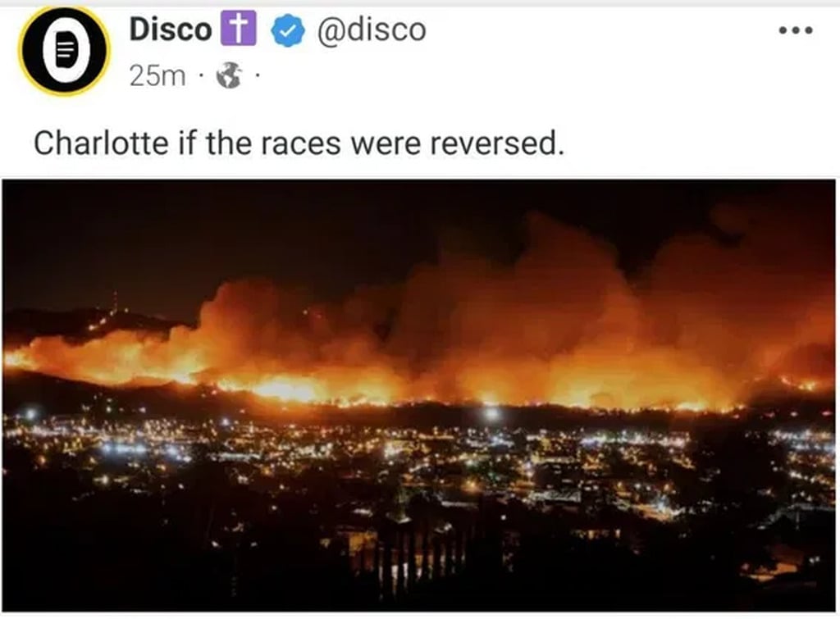840x619 pixels.
Task: Open the three-dot post options menu
Action: point(796,30)
